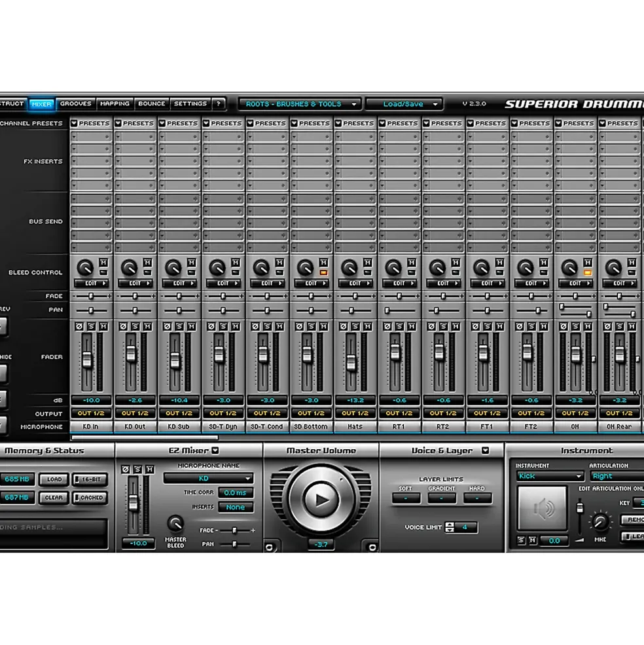Screen dimensions: 644x645
Task: Click the Time Corr 0.0 ms field
Action: click(236, 492)
